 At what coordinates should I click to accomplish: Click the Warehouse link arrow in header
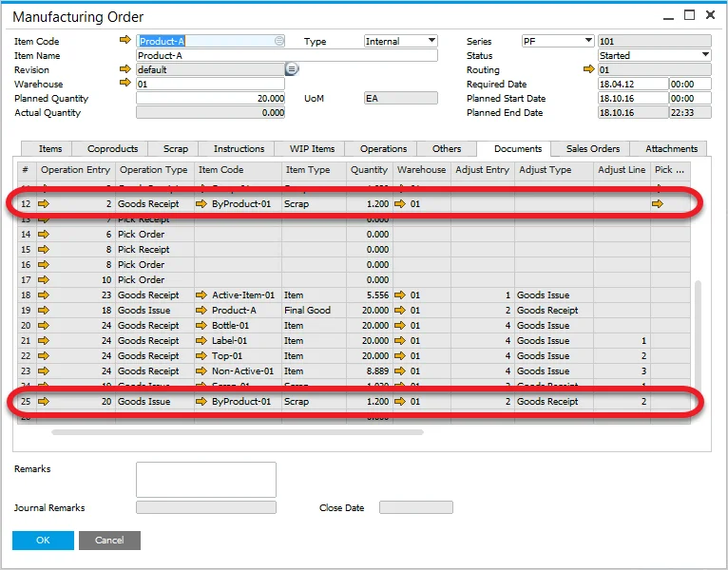(125, 84)
